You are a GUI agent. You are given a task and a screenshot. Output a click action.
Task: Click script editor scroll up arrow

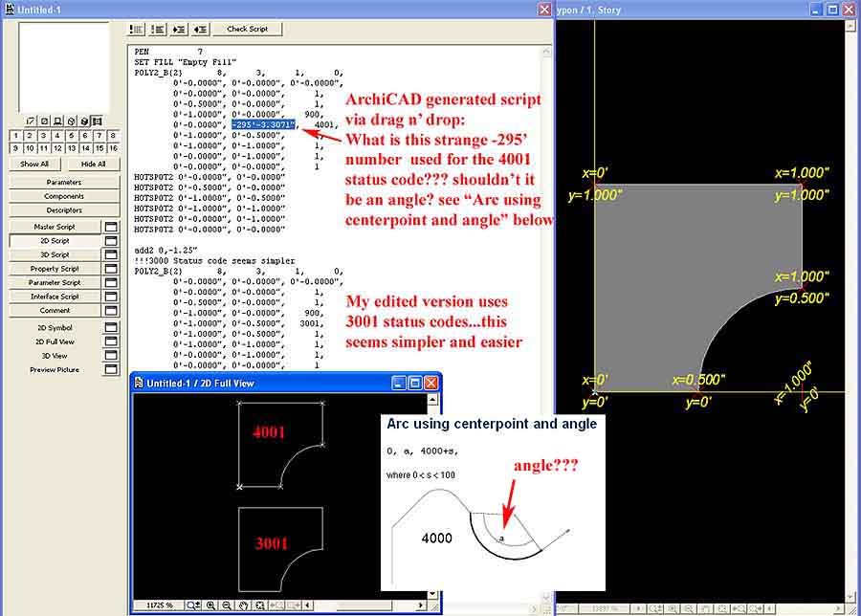[546, 52]
